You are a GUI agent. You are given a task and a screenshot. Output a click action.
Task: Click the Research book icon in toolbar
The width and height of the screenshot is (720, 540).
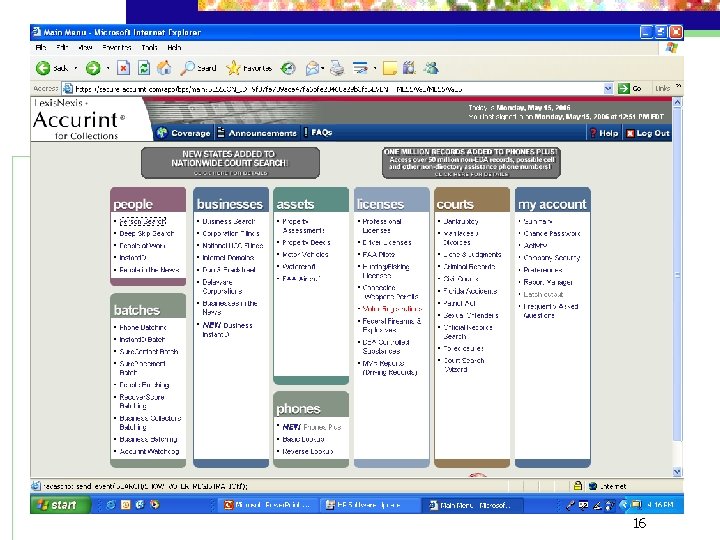click(409, 68)
